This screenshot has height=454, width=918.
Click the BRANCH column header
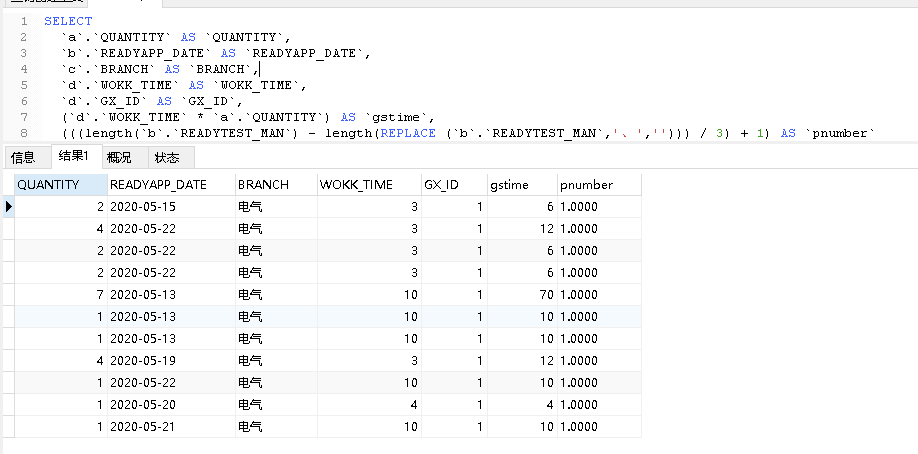pos(276,185)
